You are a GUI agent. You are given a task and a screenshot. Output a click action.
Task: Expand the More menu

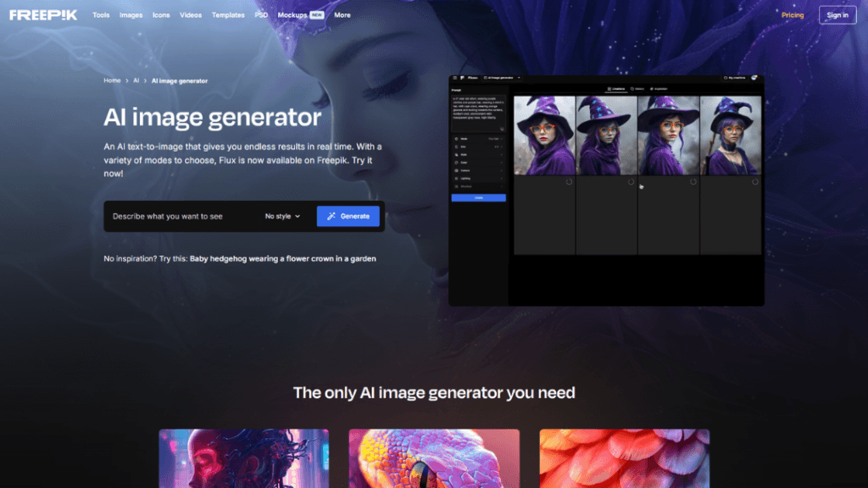click(342, 15)
